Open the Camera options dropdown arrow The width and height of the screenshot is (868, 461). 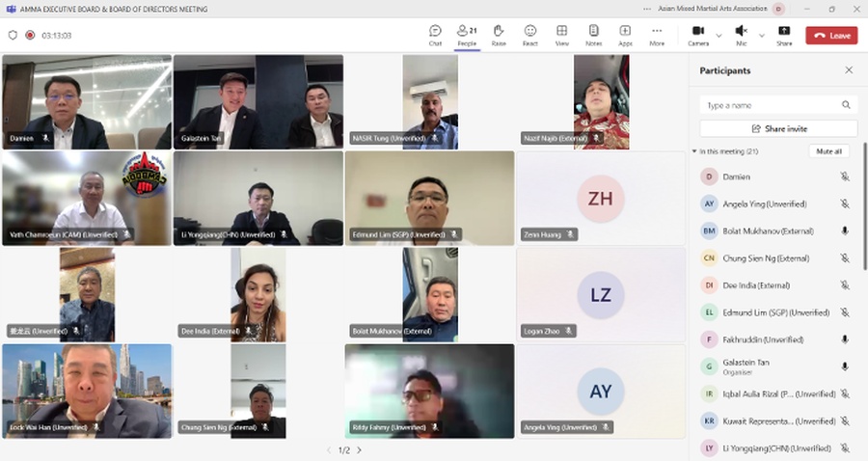(x=718, y=36)
